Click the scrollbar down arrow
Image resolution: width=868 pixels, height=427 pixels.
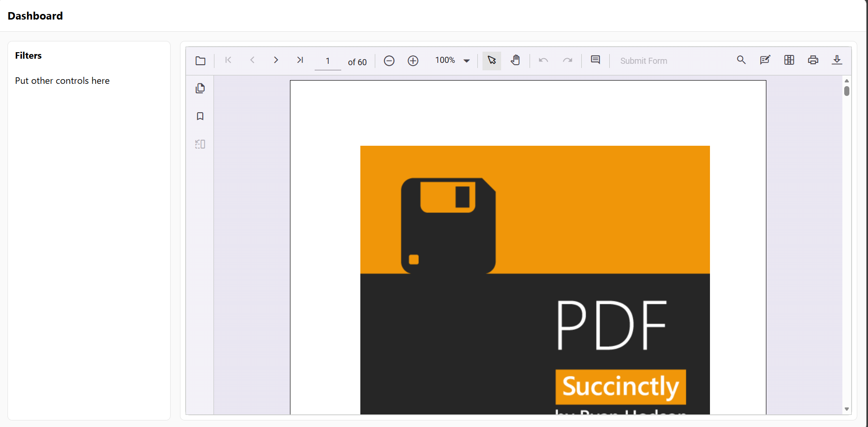point(847,409)
